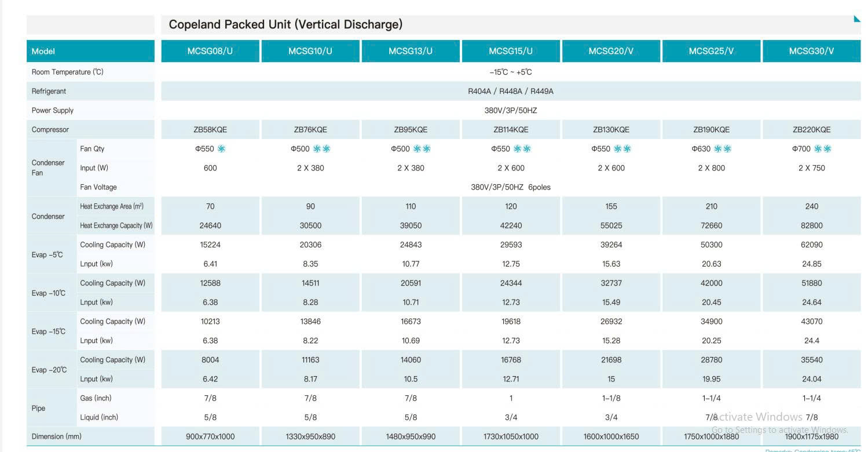Click the 'Refrigerant' row label

point(49,91)
